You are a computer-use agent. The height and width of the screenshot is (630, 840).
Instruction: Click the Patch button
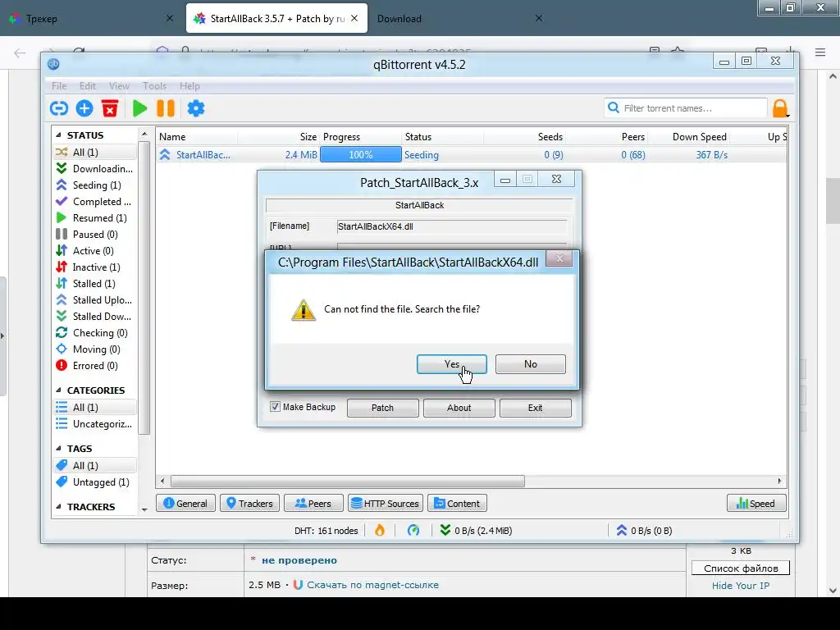coord(382,408)
